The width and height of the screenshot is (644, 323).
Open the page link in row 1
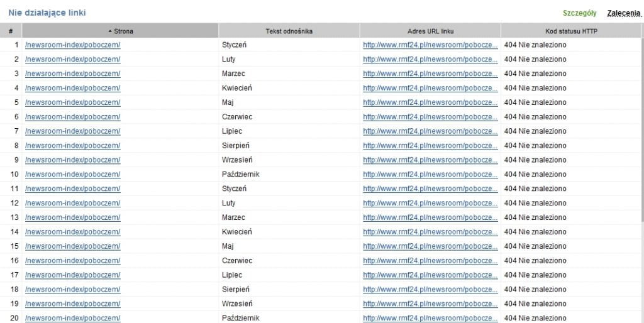[72, 45]
